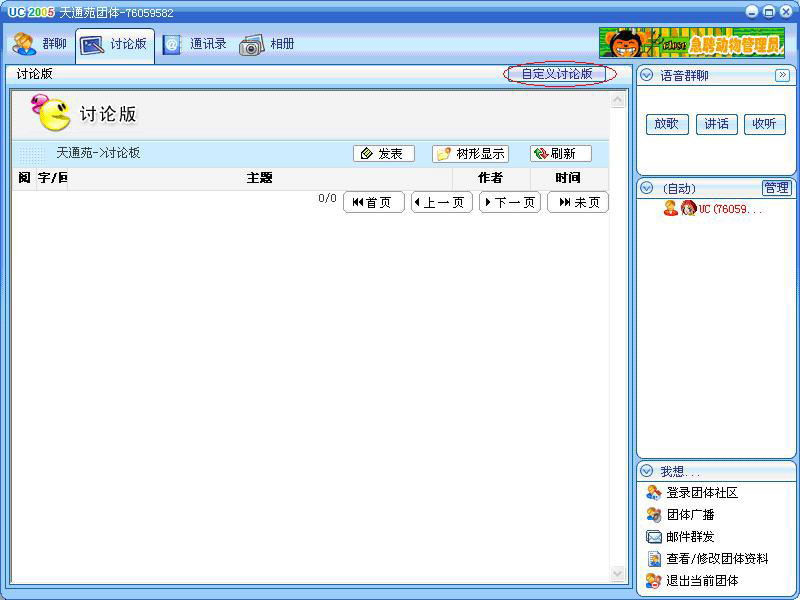Select the 讨论版 tab
The width and height of the screenshot is (800, 600).
click(115, 45)
